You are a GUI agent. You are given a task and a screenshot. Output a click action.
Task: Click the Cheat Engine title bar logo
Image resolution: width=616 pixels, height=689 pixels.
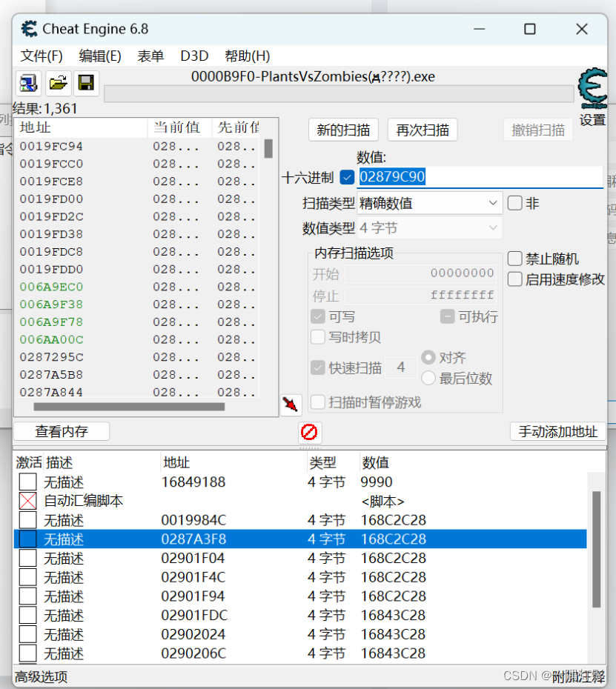pos(30,29)
